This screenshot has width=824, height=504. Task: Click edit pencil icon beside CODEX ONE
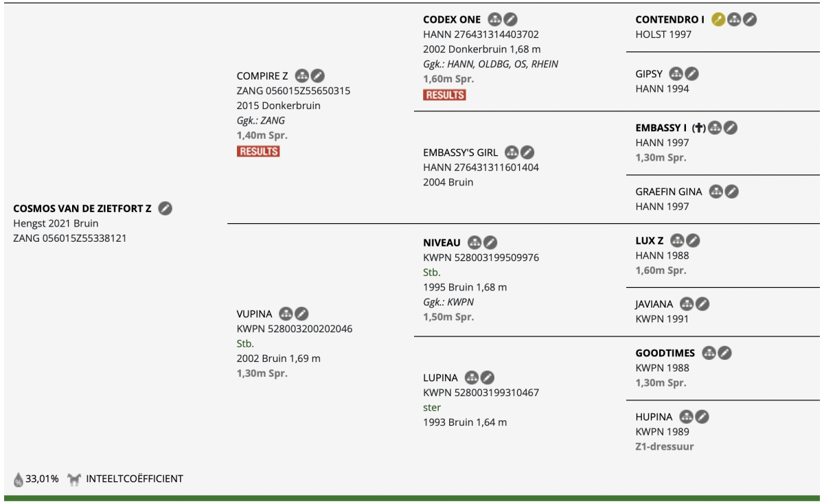click(x=511, y=19)
